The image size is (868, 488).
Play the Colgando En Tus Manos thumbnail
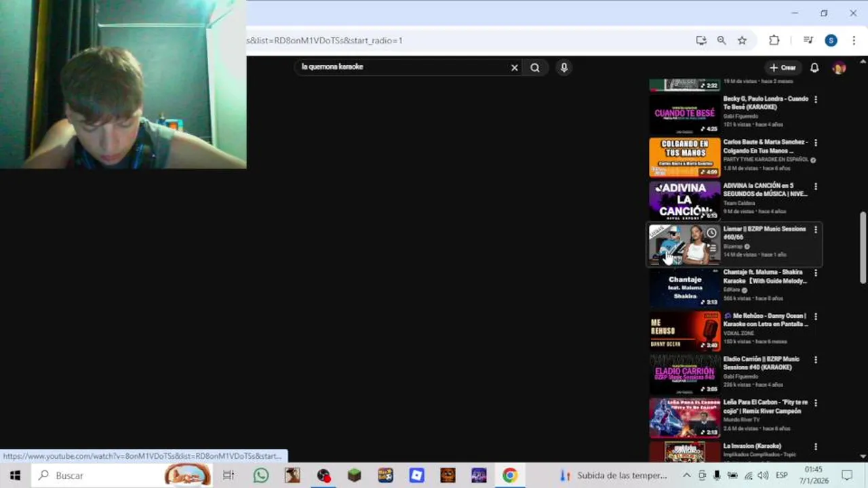(x=684, y=157)
